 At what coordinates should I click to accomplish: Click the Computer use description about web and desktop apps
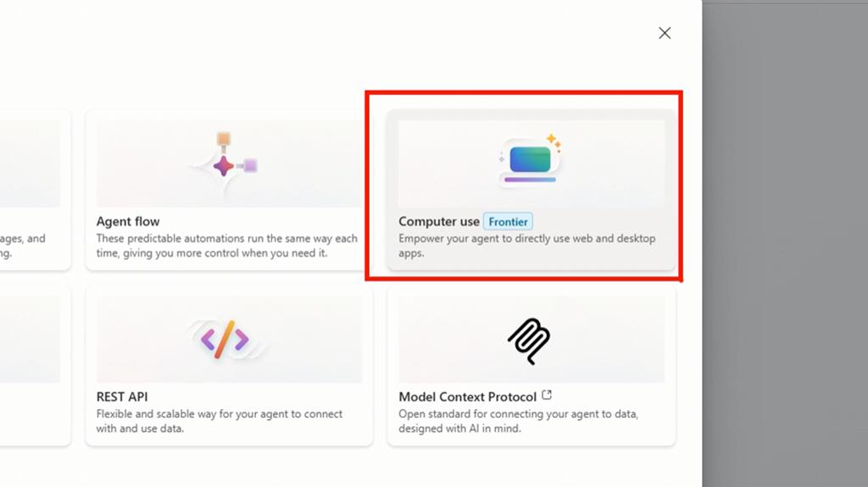(526, 246)
